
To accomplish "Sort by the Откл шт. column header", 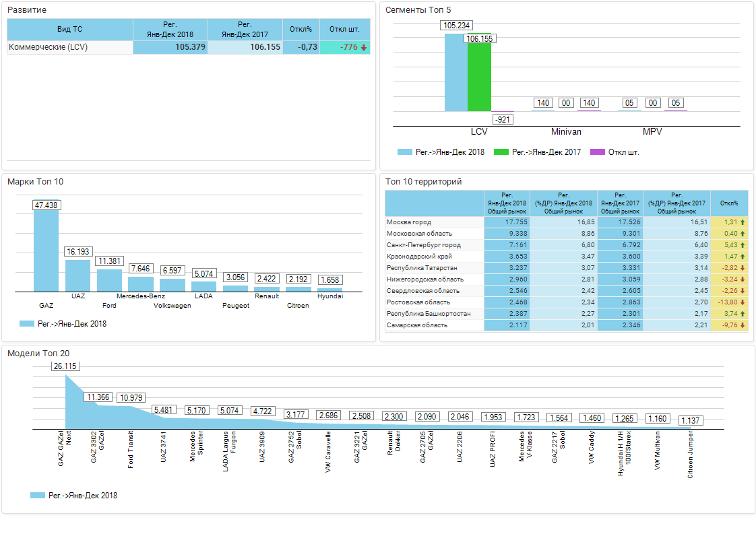I will click(344, 30).
